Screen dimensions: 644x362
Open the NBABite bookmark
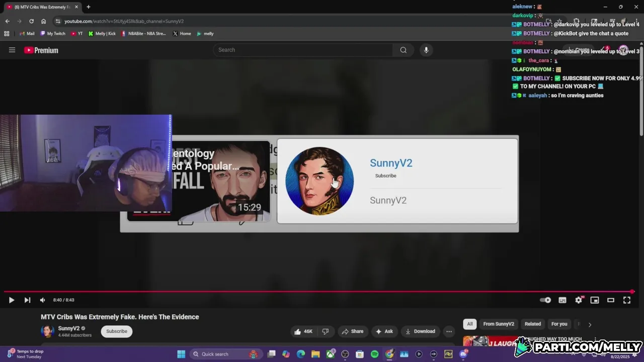(x=143, y=34)
